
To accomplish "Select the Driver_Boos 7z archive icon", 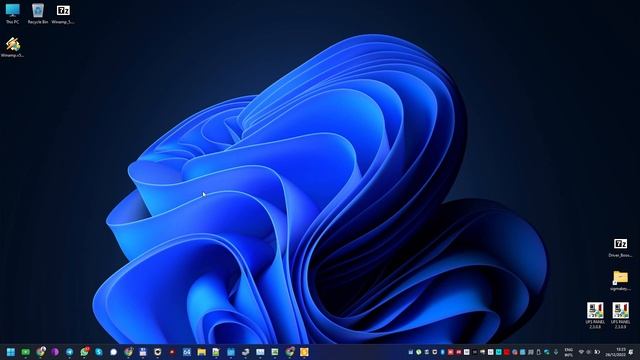I will [x=620, y=247].
